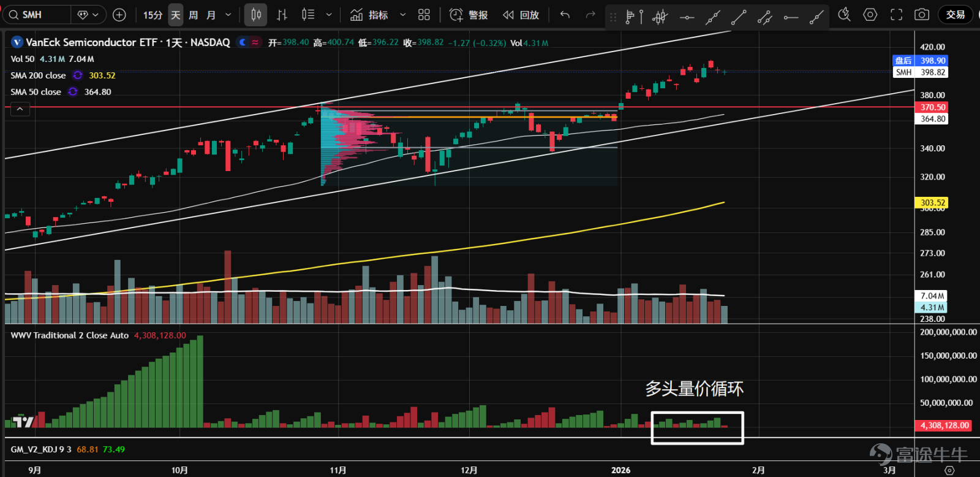980x477 pixels.
Task: Click the refresh icon beside SMA 50 close
Action: pyautogui.click(x=73, y=92)
